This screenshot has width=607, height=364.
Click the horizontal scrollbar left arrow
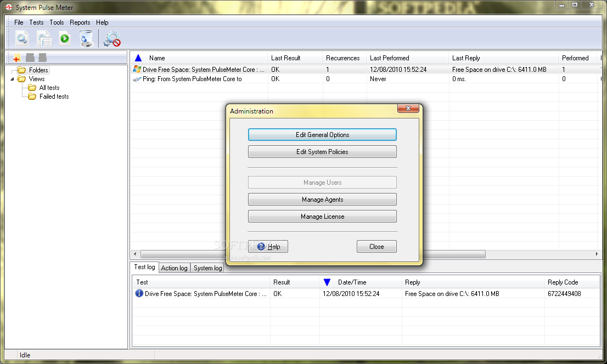[134, 254]
